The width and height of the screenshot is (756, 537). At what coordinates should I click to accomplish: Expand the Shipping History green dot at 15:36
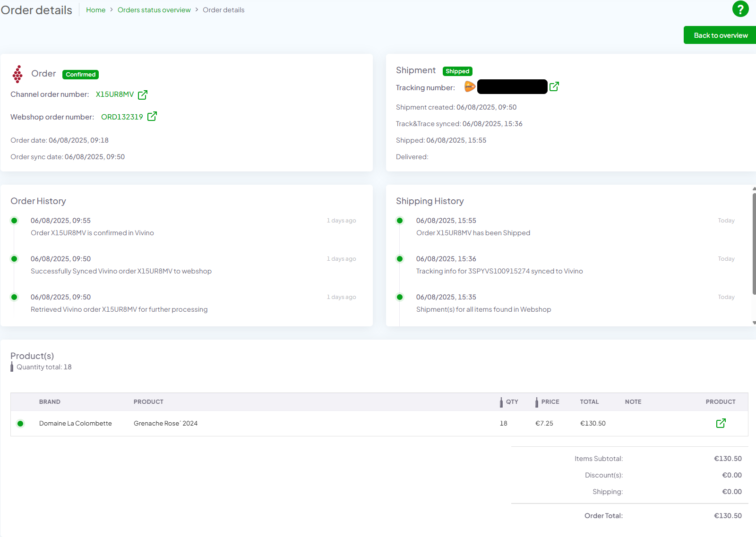click(400, 258)
